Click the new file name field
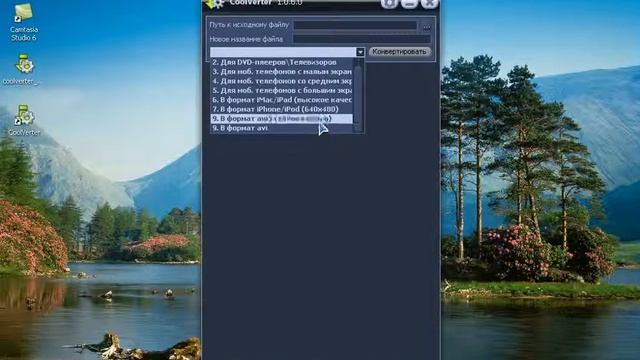 362,39
